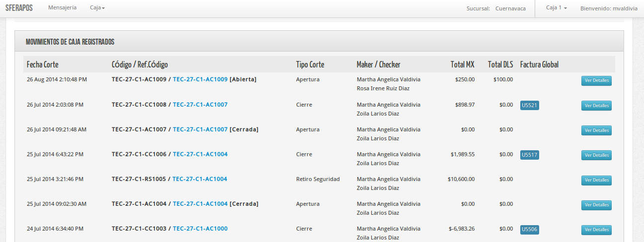
Task: Open details for Retiro Seguridad row
Action: pyautogui.click(x=596, y=180)
